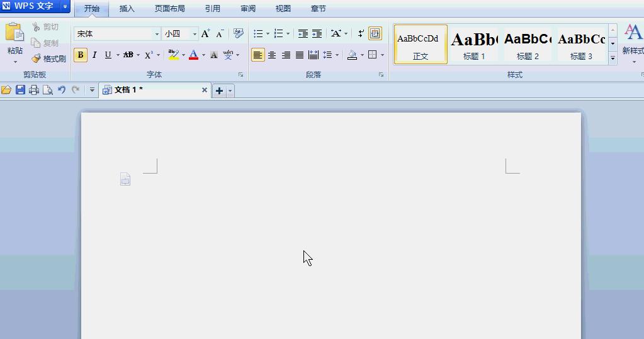Decrease paragraph indent

point(303,34)
